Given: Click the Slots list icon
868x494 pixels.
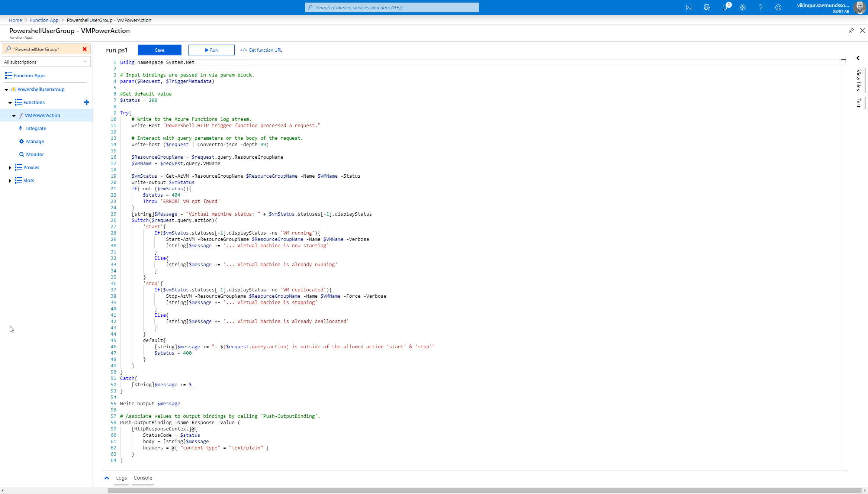Looking at the screenshot, I should coord(18,180).
